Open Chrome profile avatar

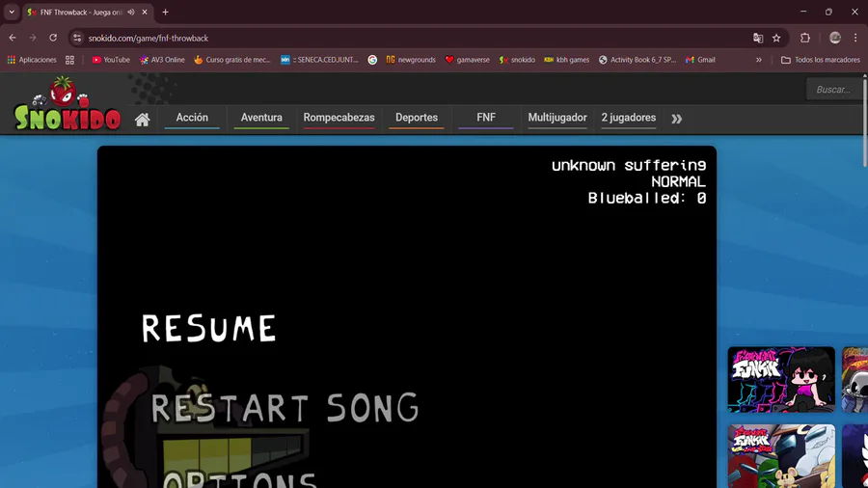coord(835,38)
